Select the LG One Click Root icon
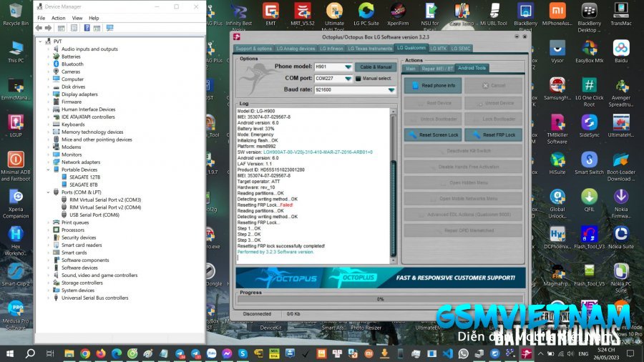Viewport: 644px width, 362px height. coord(590,92)
